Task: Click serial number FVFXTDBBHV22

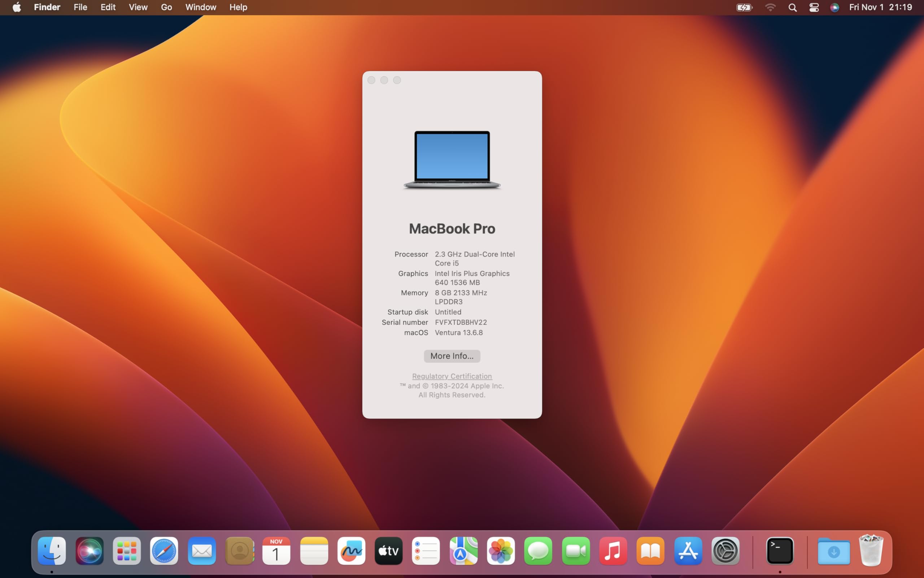Action: [x=461, y=322]
